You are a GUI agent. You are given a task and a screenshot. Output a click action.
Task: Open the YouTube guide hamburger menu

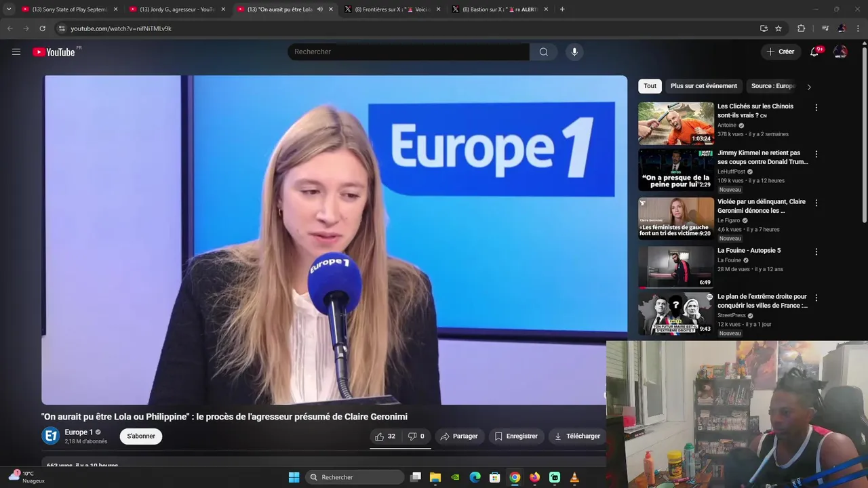click(x=16, y=52)
